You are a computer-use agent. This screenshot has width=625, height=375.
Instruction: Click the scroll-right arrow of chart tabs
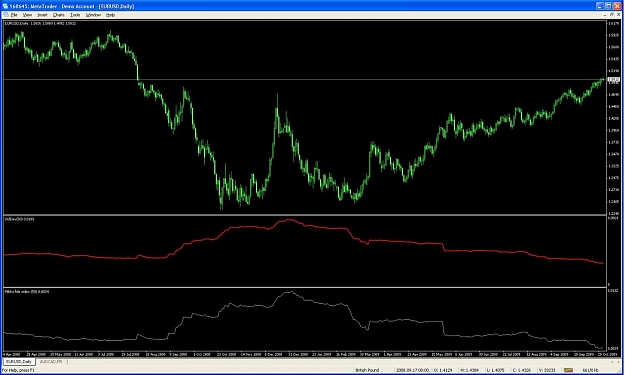619,362
